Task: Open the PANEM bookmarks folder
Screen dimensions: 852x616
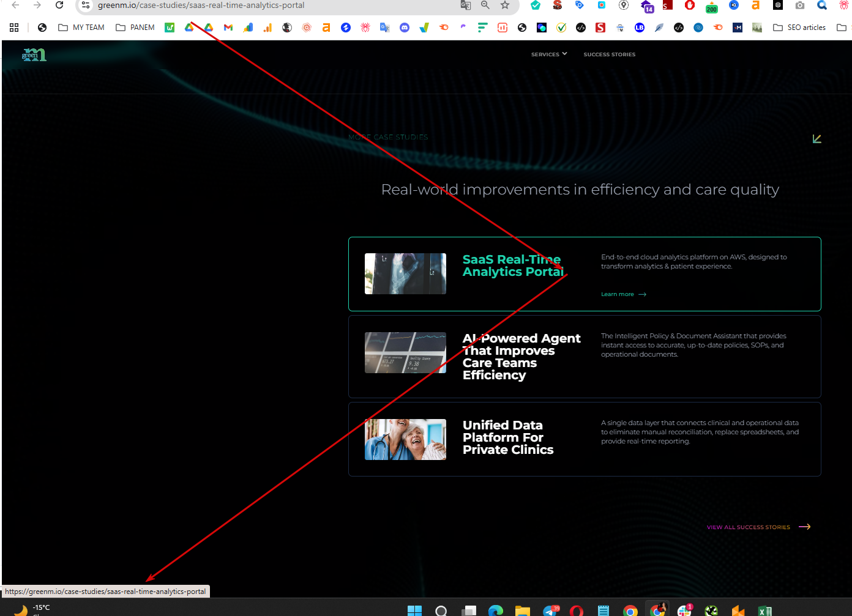Action: [x=135, y=28]
